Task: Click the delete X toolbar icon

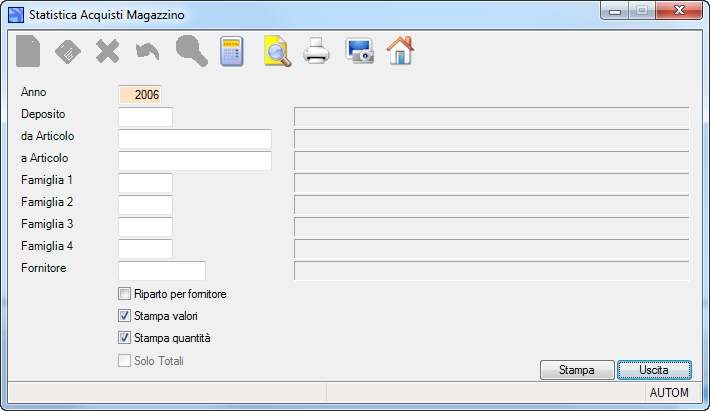Action: pos(108,51)
